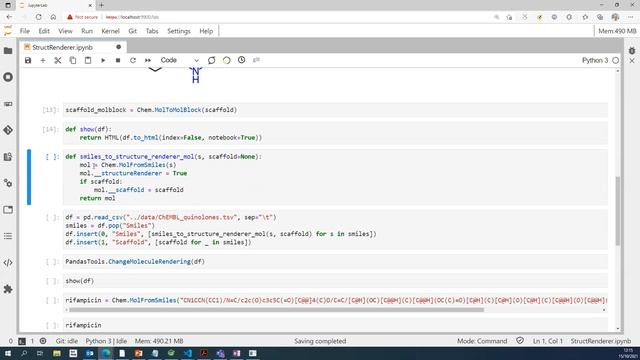This screenshot has width=640, height=360.
Task: Open the open-tabs sidebar icon
Action: tap(8, 210)
